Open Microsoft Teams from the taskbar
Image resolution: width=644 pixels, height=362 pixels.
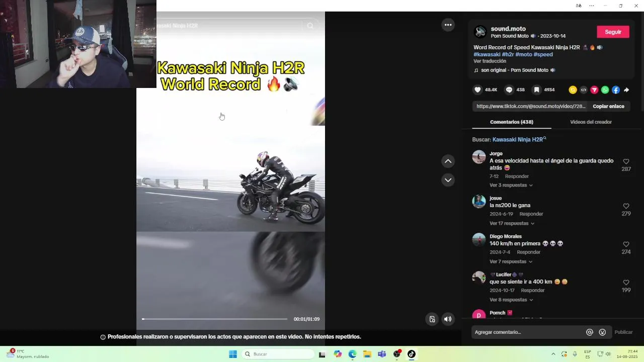coord(382,354)
